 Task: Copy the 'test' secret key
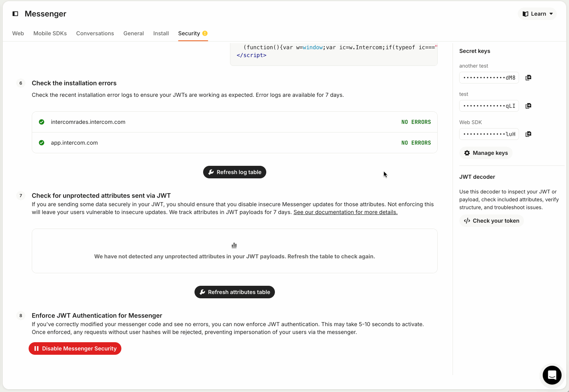coord(528,106)
